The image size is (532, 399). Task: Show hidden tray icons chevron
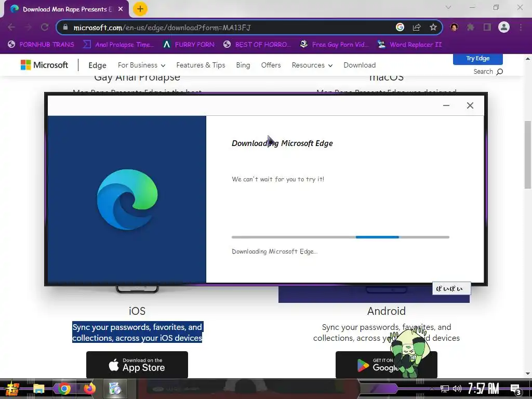coord(432,389)
